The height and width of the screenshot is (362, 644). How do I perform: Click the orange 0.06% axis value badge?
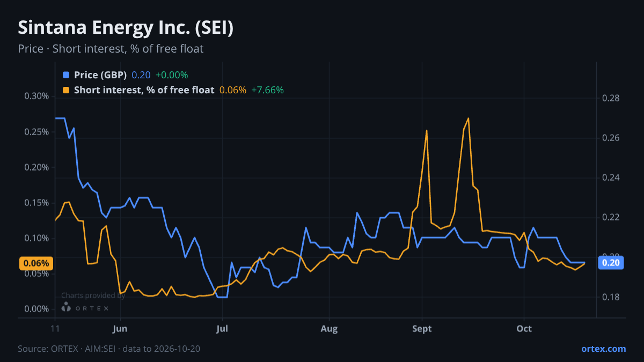tap(36, 263)
